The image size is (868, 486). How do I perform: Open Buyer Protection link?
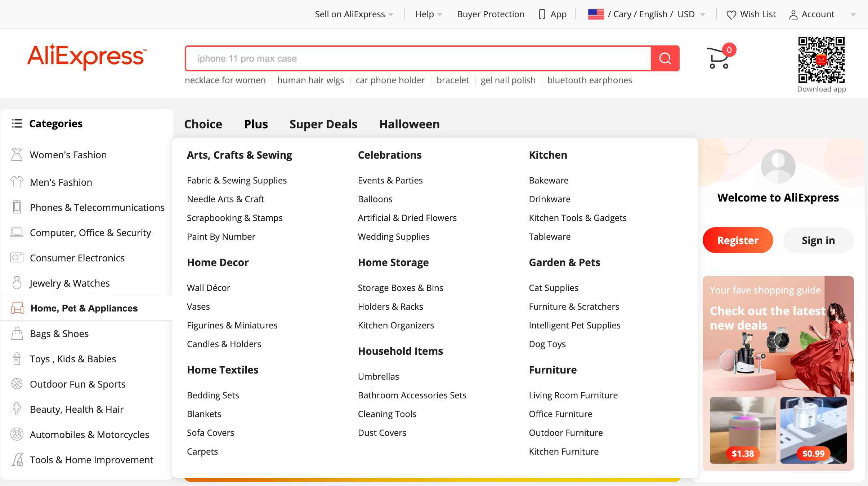point(491,14)
